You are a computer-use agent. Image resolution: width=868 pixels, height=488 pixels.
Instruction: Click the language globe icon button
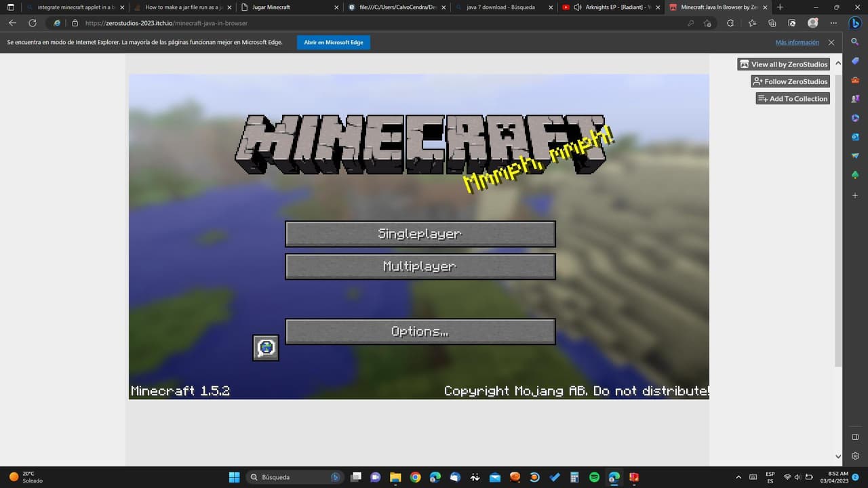pos(266,348)
